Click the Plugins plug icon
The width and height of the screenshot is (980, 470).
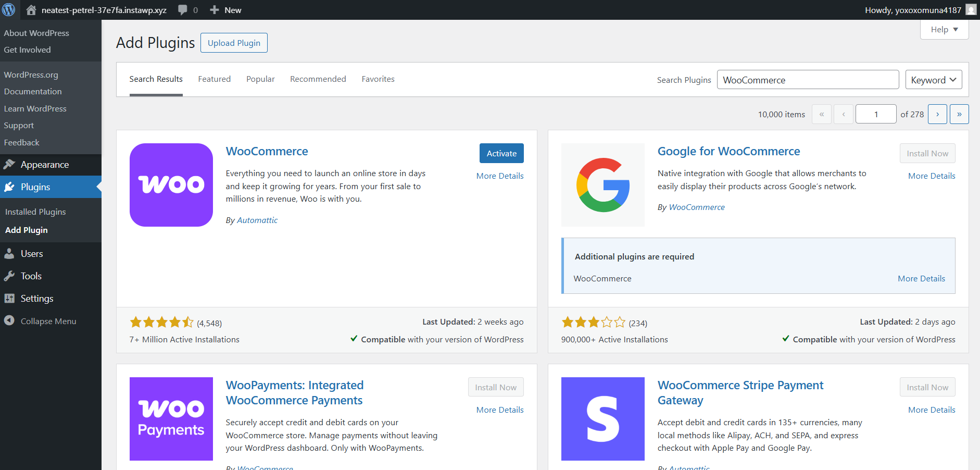coord(9,187)
